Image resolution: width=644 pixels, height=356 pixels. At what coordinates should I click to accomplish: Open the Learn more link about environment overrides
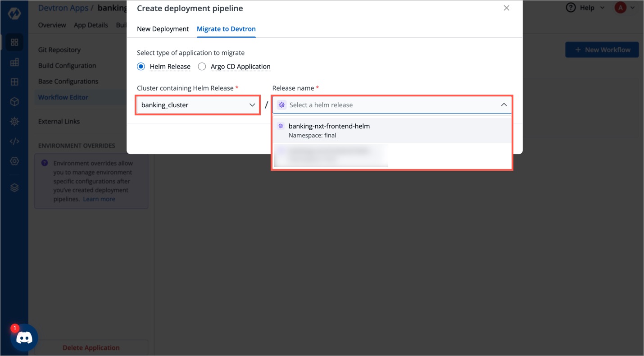[99, 199]
